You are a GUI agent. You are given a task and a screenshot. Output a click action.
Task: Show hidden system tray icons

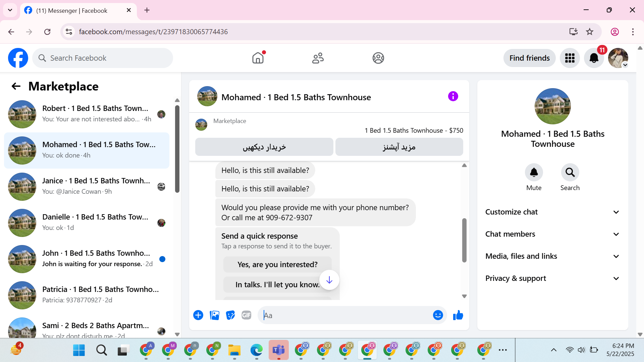click(x=554, y=350)
